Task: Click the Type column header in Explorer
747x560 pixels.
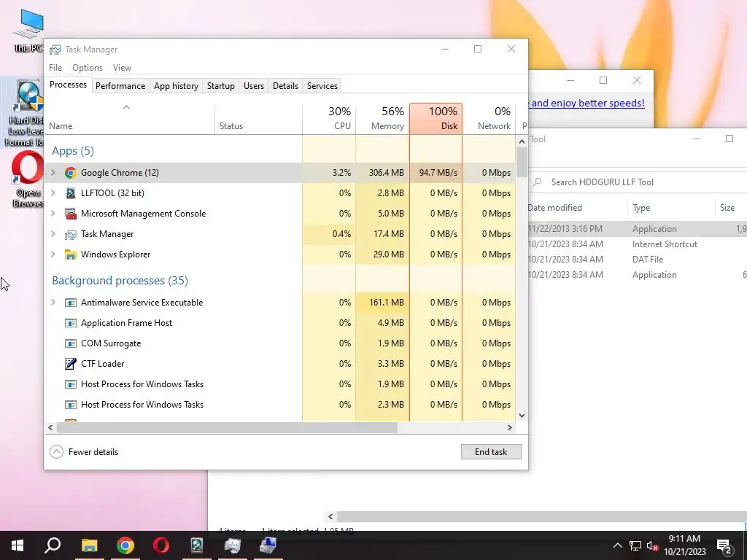Action: pos(671,208)
